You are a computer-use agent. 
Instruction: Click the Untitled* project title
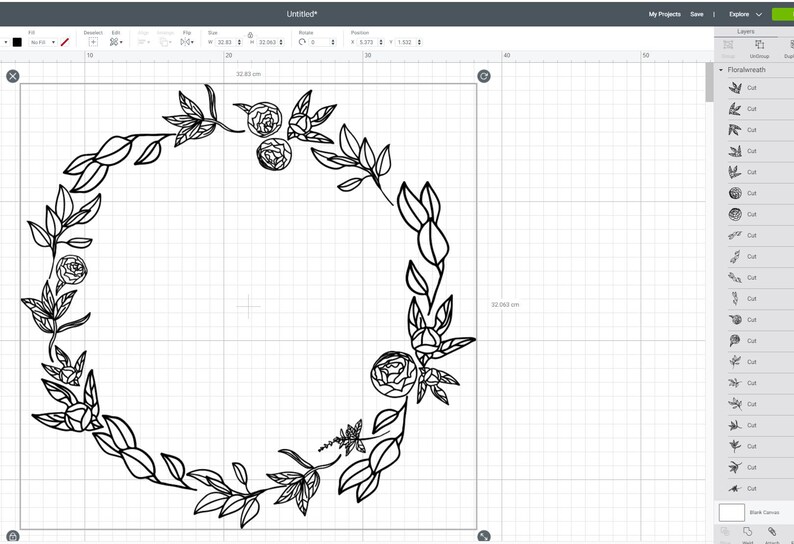pyautogui.click(x=302, y=14)
